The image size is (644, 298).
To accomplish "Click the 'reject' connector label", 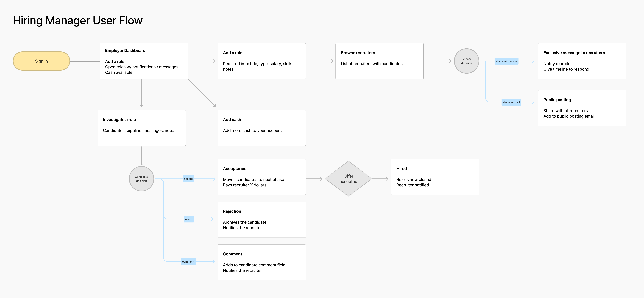I will [189, 219].
